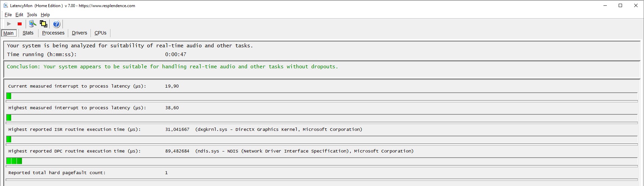Click the LatencyMon app icon in title bar
The image size is (644, 186).
tap(6, 5)
